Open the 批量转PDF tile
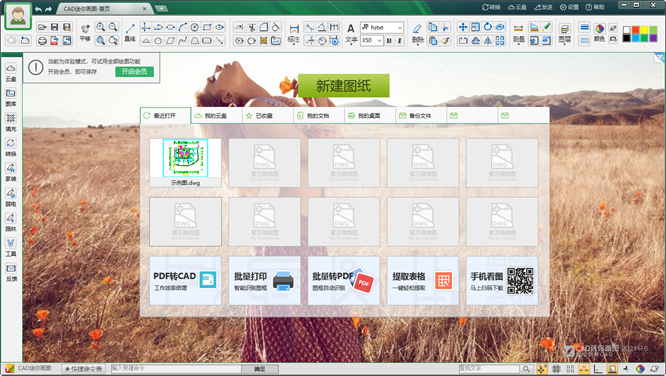The image size is (666, 376). point(344,280)
